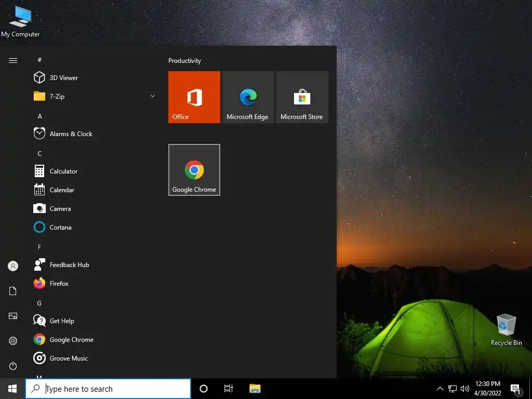The image size is (532, 399).
Task: Click the Windows Start button
Action: (12, 389)
